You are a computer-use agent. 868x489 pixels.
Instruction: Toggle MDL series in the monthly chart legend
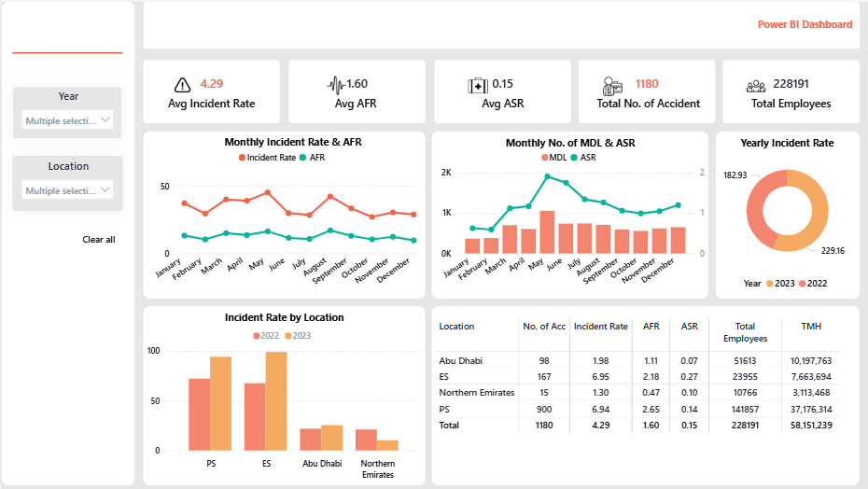tap(551, 158)
